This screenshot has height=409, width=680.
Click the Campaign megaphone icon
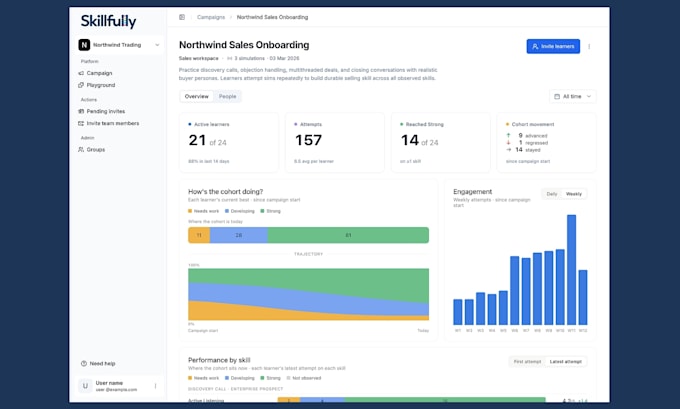tap(81, 73)
